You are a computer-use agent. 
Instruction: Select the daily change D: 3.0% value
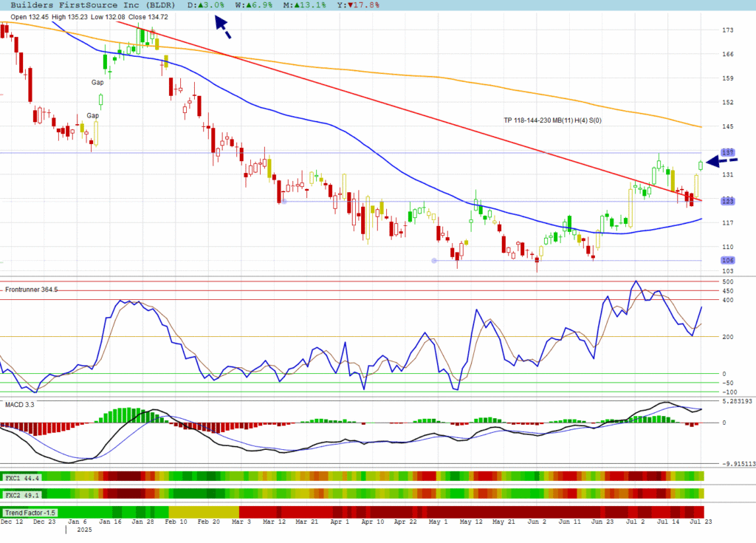tap(206, 5)
